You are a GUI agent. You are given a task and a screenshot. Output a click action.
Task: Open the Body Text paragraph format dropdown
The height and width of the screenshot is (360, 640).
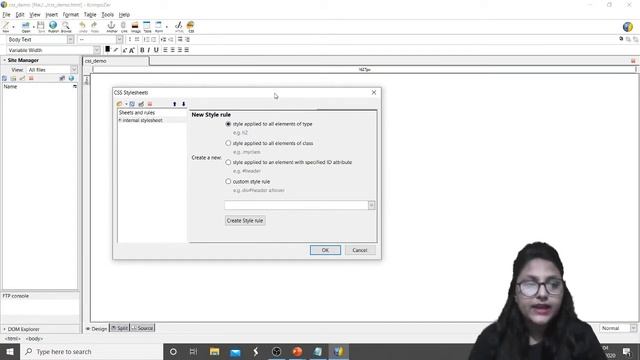[71, 40]
